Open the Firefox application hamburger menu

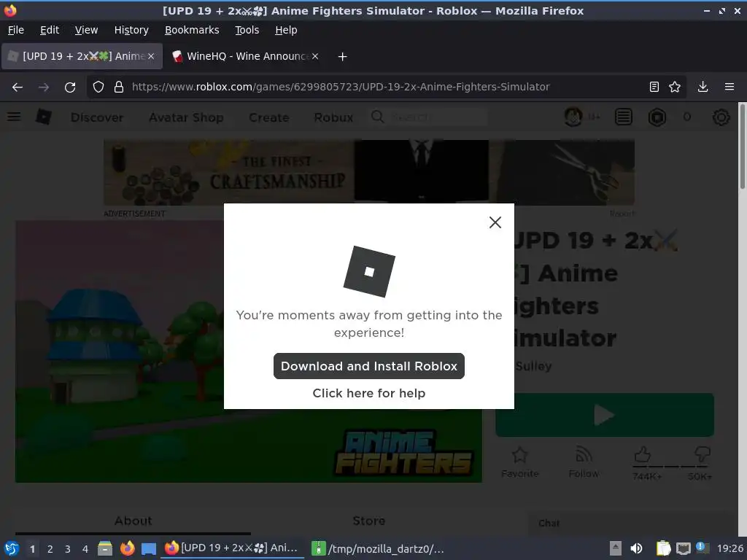point(729,87)
